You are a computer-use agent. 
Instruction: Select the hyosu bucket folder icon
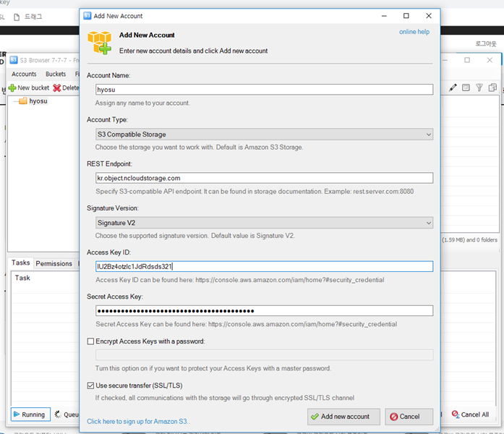[22, 101]
